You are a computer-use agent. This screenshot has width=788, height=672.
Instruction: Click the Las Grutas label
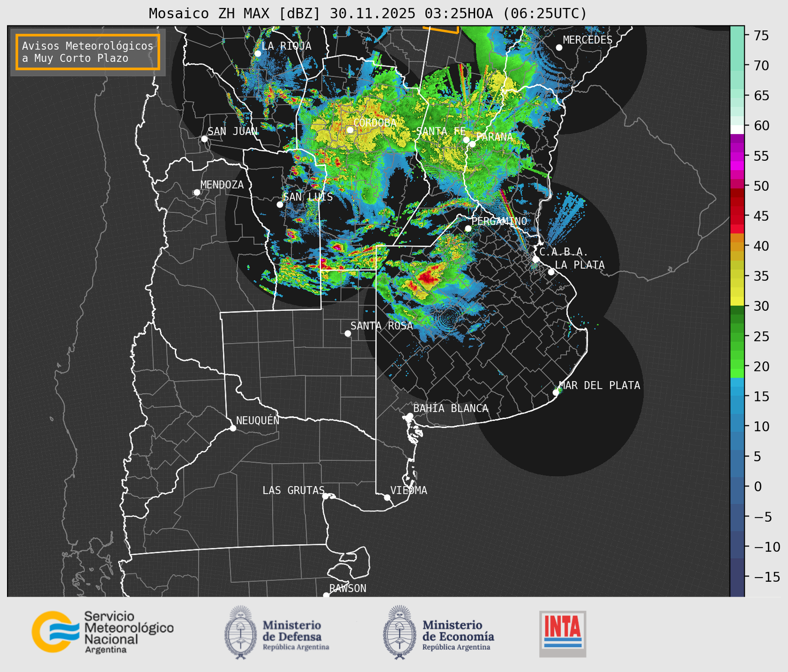click(x=293, y=490)
